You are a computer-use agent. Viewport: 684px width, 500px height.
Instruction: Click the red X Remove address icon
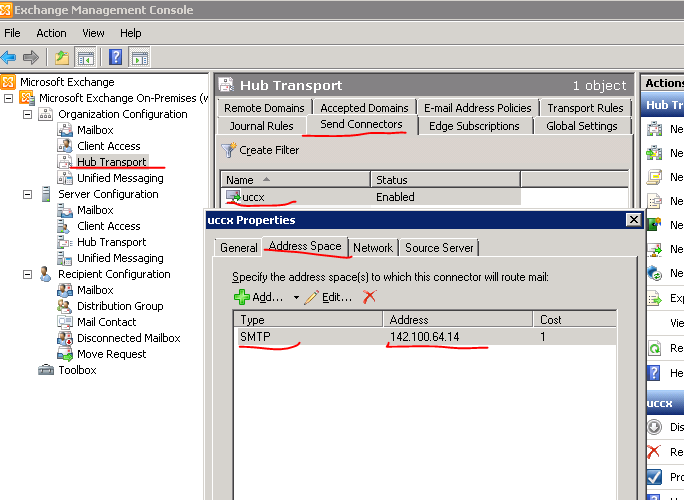pos(369,297)
